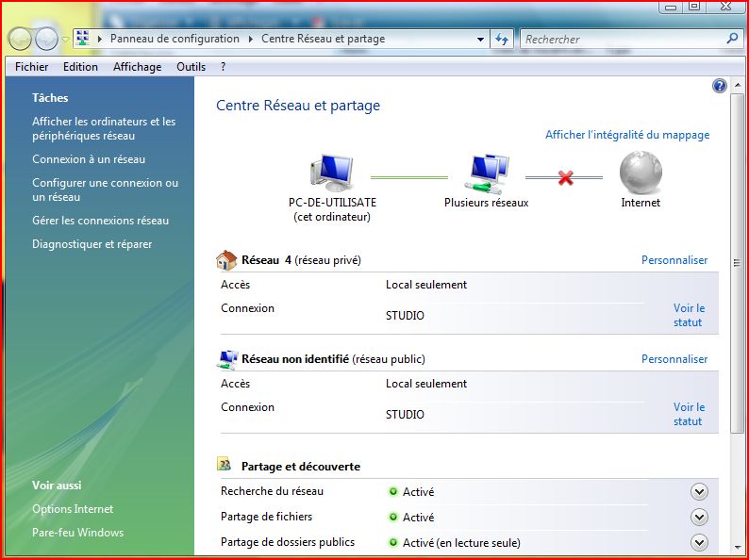This screenshot has height=560, width=749.
Task: Expand Partage de fichiers settings
Action: pos(699,517)
